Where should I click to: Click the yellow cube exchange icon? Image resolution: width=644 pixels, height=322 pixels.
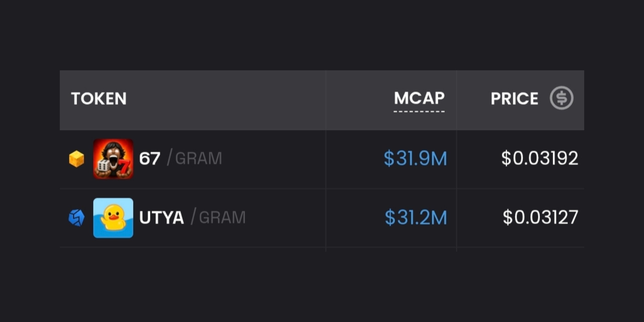(76, 159)
